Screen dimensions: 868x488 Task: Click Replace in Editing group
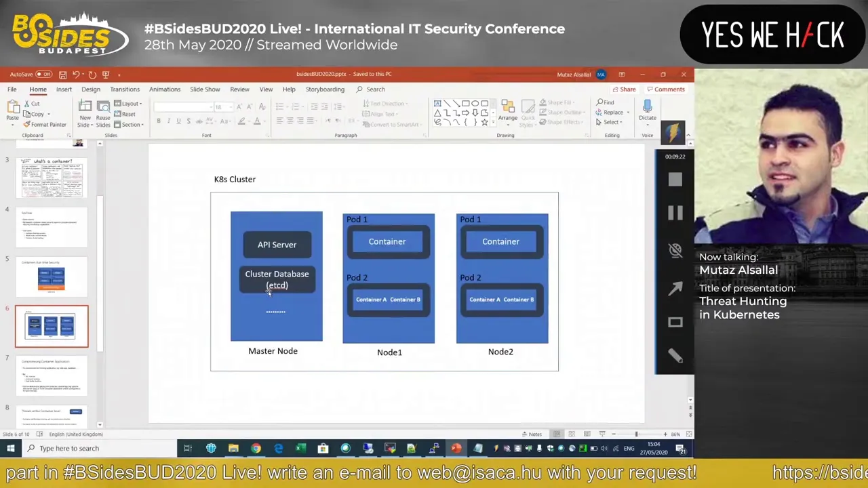[610, 113]
